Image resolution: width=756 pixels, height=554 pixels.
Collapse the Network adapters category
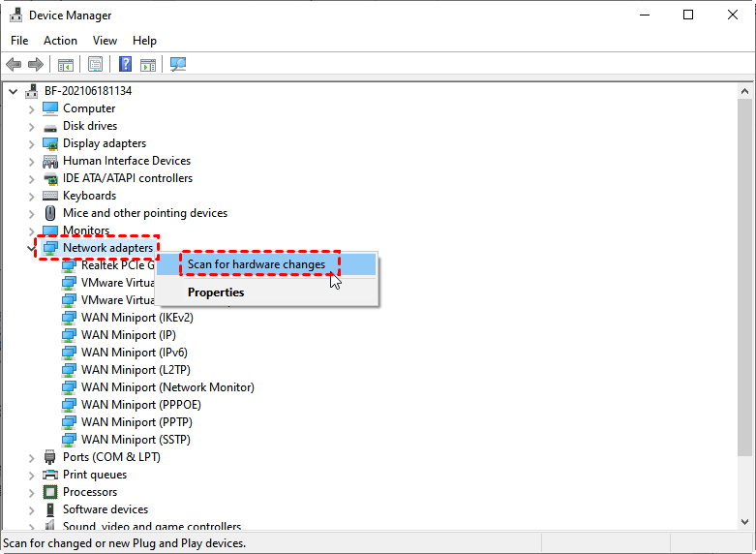31,249
